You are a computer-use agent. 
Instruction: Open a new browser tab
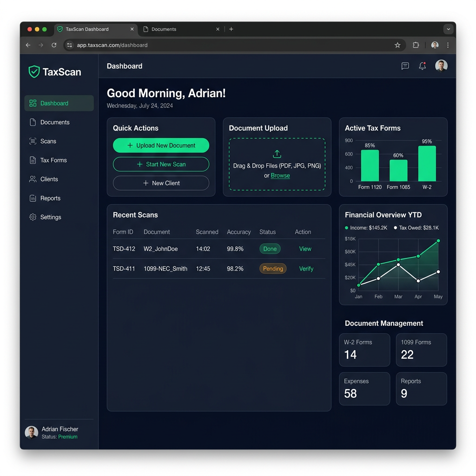coord(231,29)
